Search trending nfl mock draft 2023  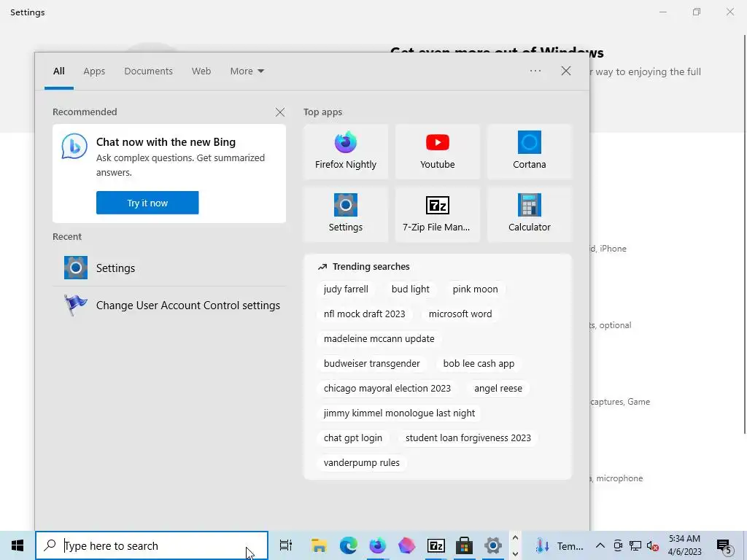pyautogui.click(x=365, y=314)
